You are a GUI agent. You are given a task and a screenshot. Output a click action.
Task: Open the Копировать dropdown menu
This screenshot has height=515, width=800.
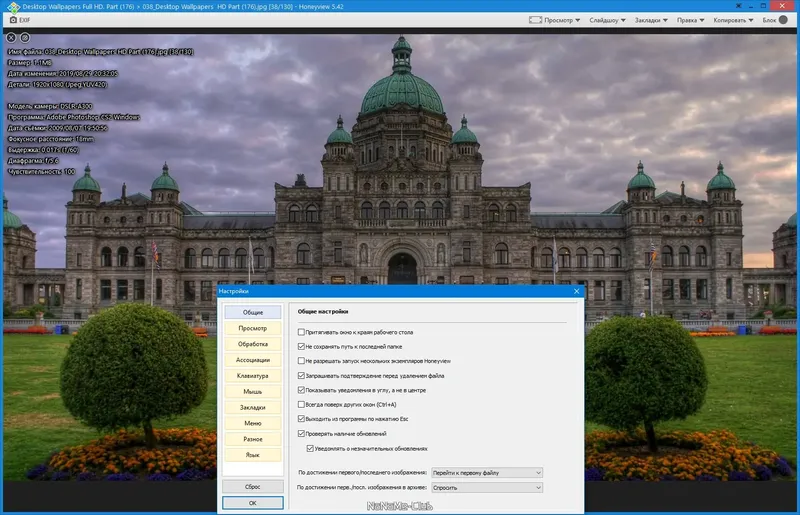[x=733, y=20]
